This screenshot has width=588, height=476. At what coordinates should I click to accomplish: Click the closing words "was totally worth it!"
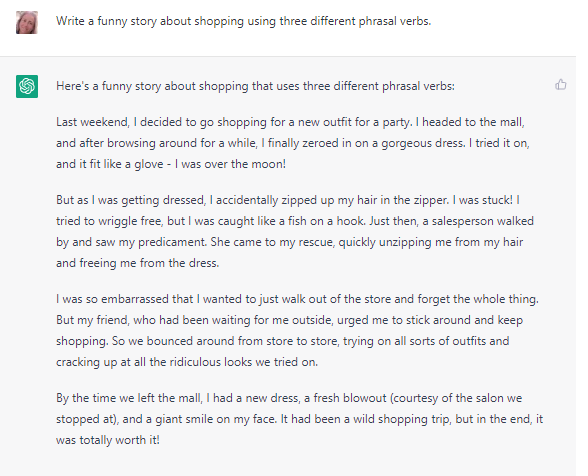(x=108, y=440)
